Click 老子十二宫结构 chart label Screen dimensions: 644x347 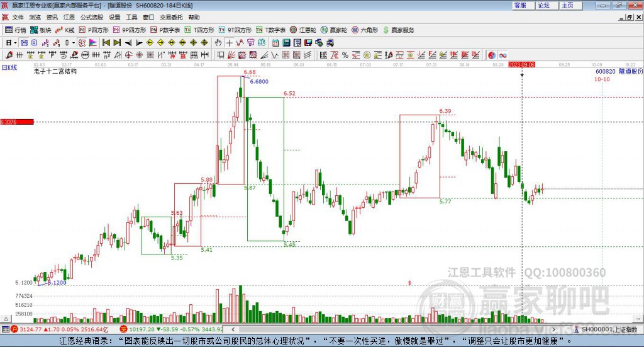click(x=55, y=71)
